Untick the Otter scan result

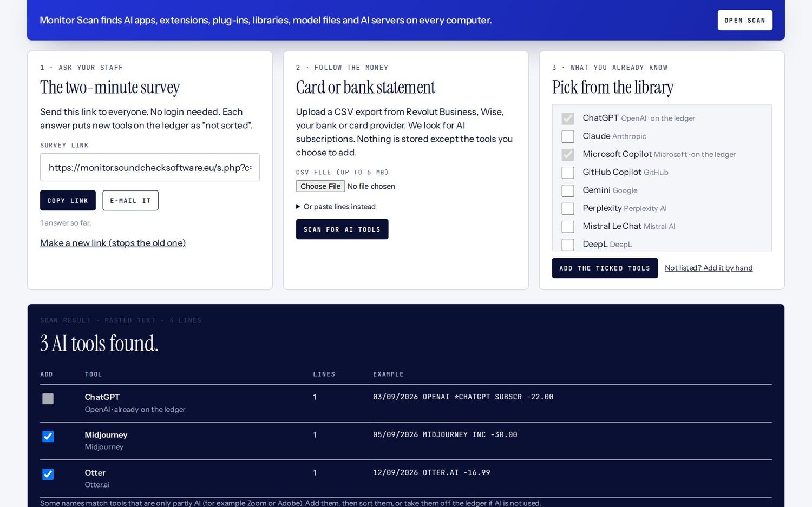pos(48,475)
